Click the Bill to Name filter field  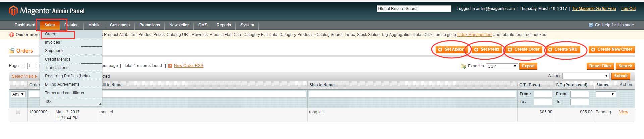pos(202,94)
